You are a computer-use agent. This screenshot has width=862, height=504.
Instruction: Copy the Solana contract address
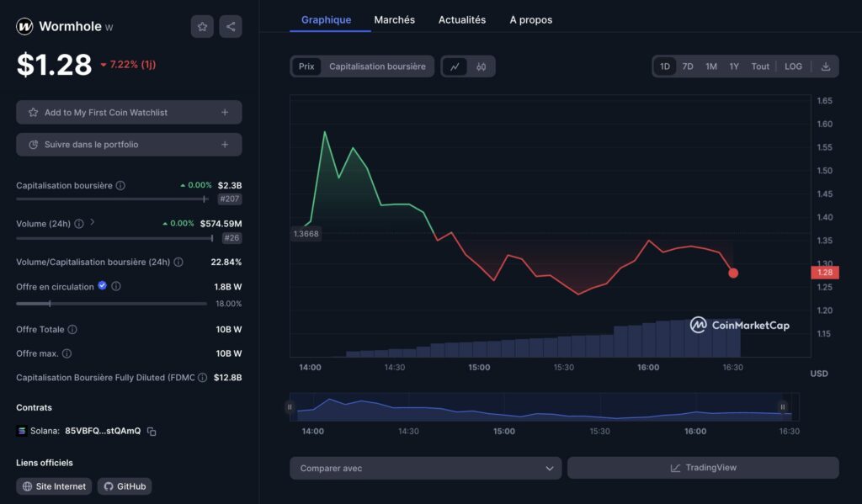pos(152,432)
